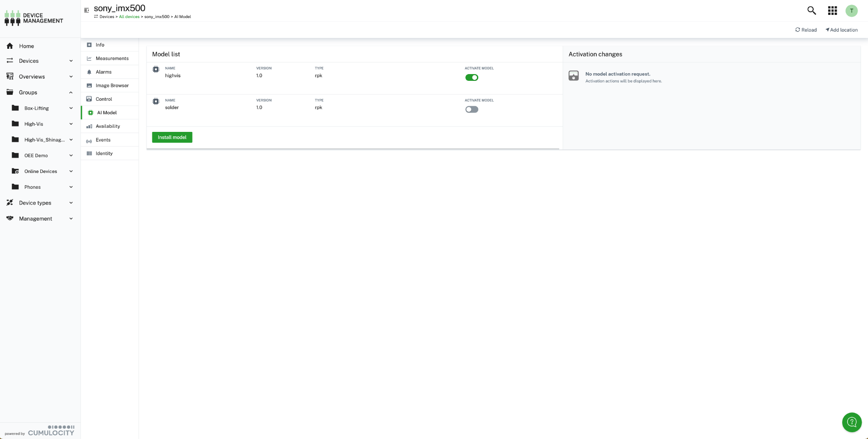Activate the solder model toggle
868x439 pixels.
pos(472,110)
